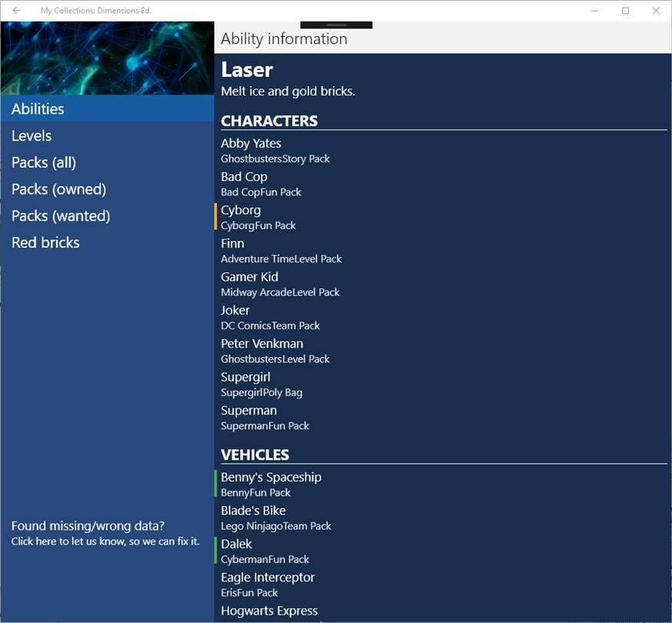Click the DC Comics Team Pack subtitle
Image resolution: width=672 pixels, height=623 pixels.
pos(270,326)
